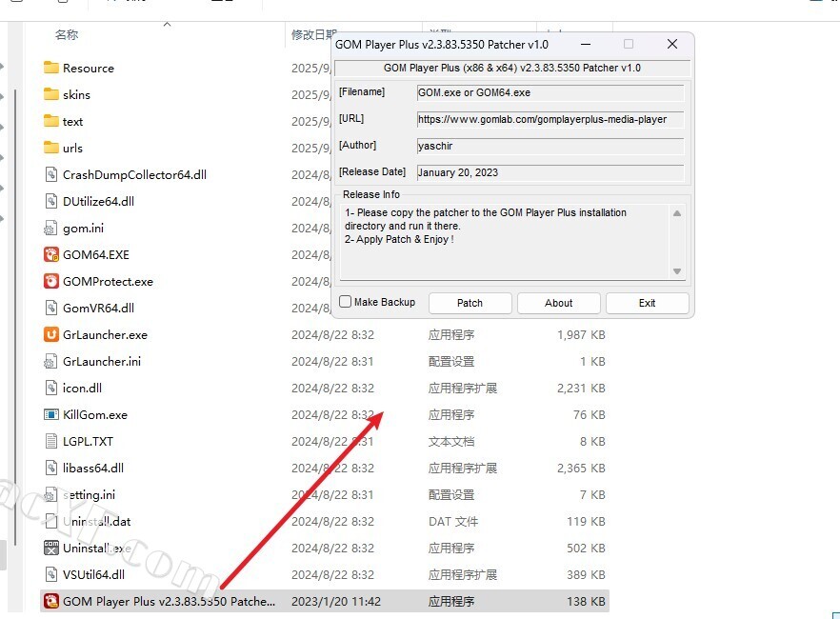Select the GrLauncher.exe application icon
This screenshot has height=619, width=840.
coord(50,334)
